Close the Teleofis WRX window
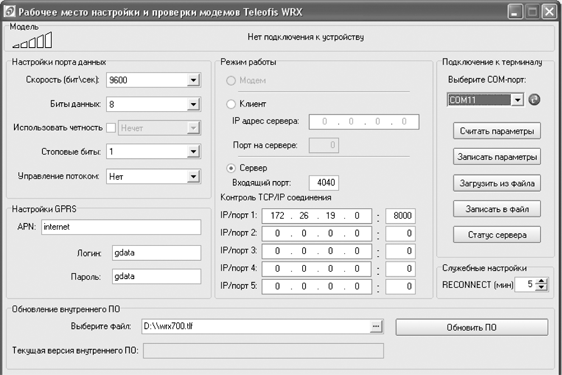Screen dimensions: 562x375 (549, 12)
